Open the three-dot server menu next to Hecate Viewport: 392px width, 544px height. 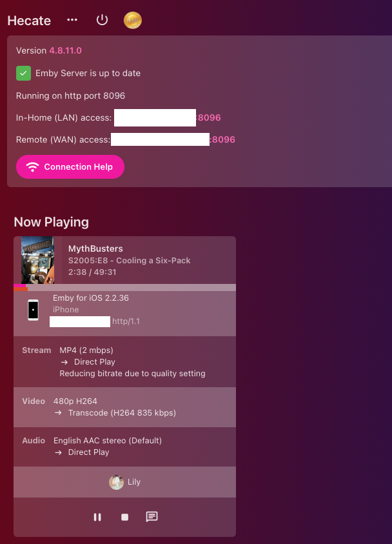[x=72, y=20]
